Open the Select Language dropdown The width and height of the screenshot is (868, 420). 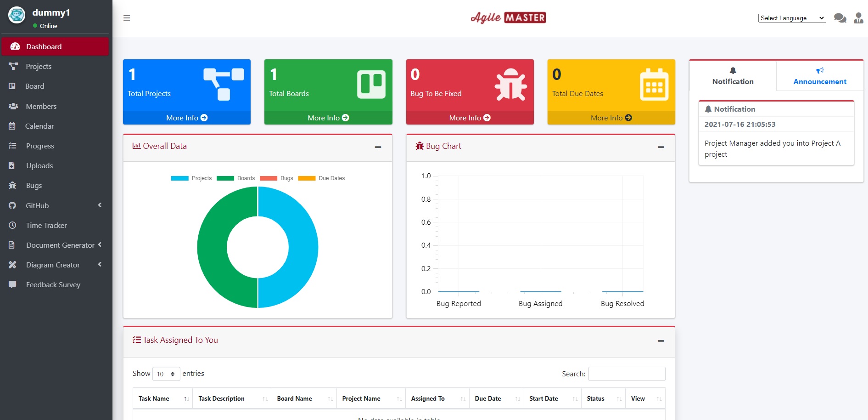[x=792, y=18]
